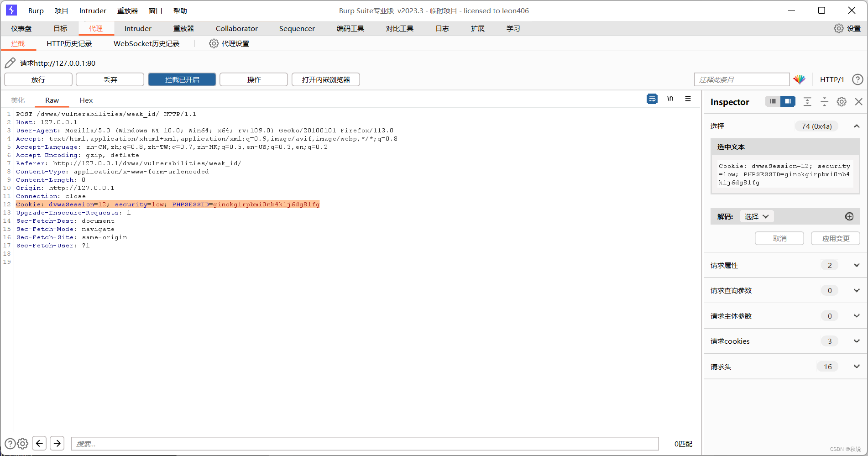Screen dimensions: 868x456
Task: Open the help question-mark icon beside HTTP/1
Action: coord(858,79)
